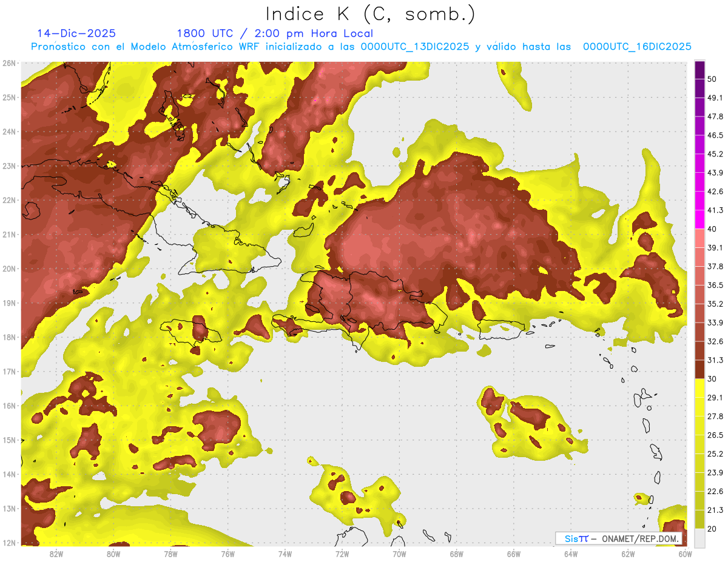Click the latitude label "14N"
728x562 pixels.
[9, 474]
